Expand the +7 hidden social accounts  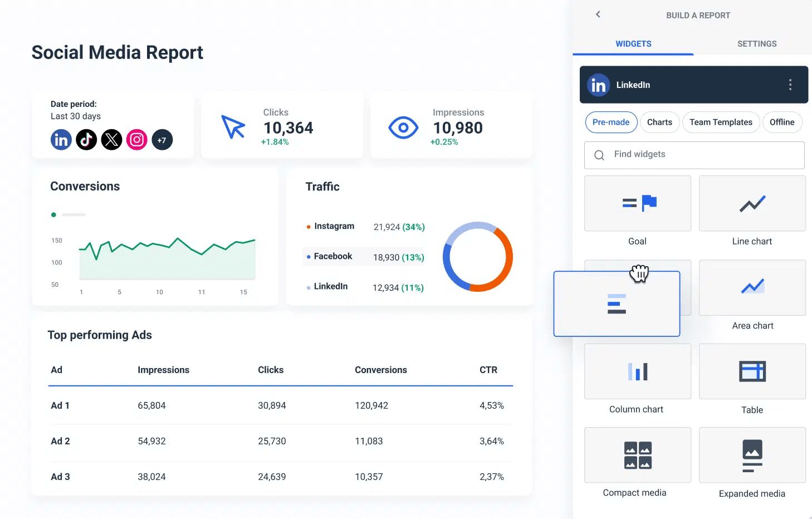coord(162,140)
